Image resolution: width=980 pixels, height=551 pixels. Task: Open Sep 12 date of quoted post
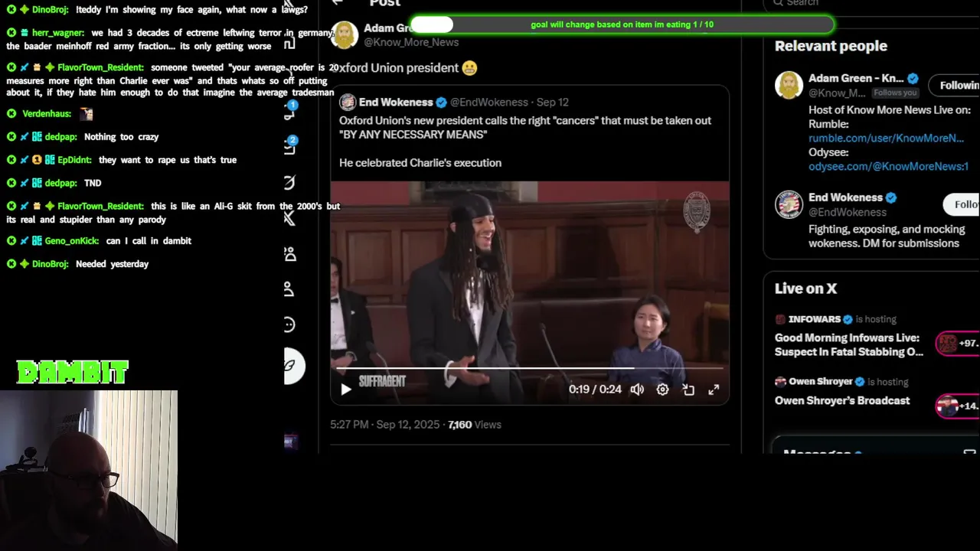coord(552,102)
